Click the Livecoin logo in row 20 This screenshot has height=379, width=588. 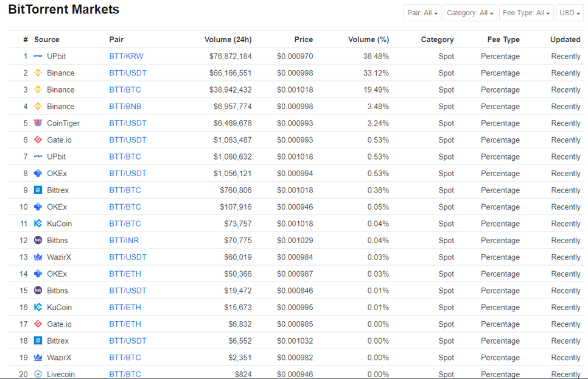(x=38, y=374)
